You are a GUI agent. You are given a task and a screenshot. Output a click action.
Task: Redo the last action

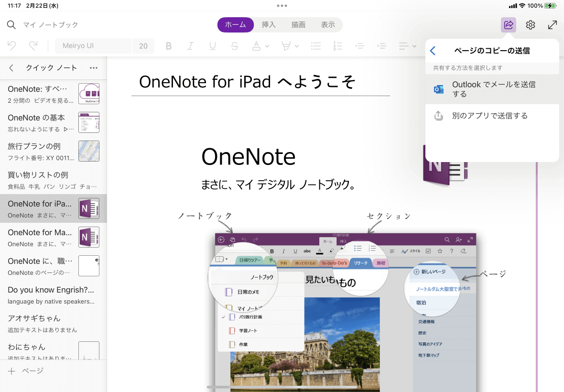coord(33,46)
